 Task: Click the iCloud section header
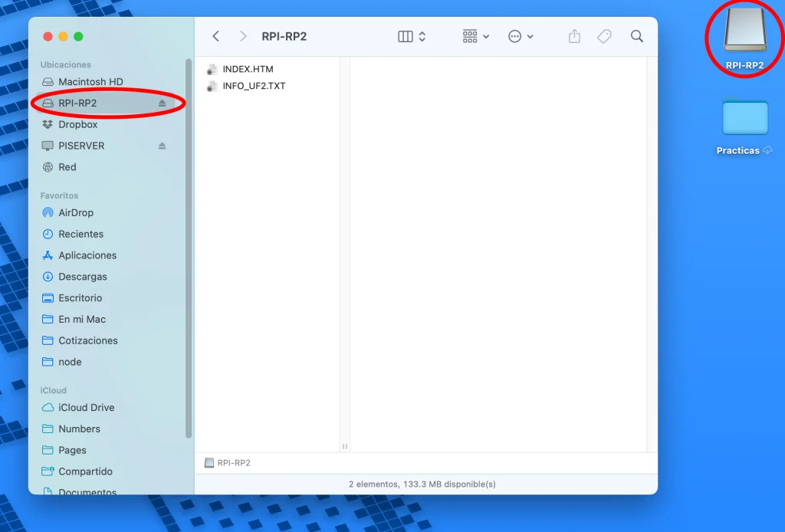[53, 390]
